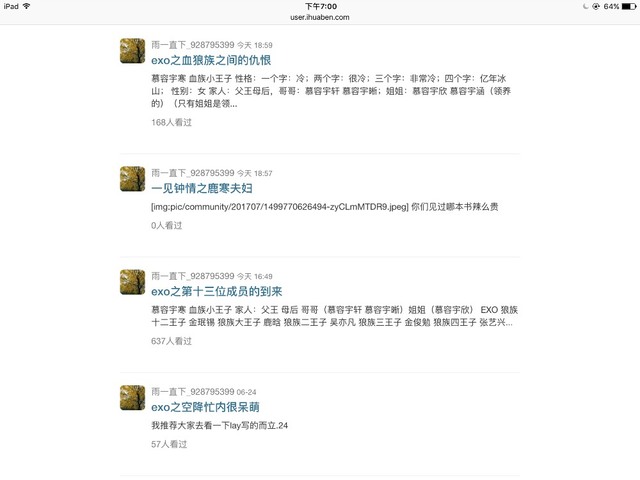The height and width of the screenshot is (480, 640).
Task: Open avatar of the 06-24 post
Action: 132,398
